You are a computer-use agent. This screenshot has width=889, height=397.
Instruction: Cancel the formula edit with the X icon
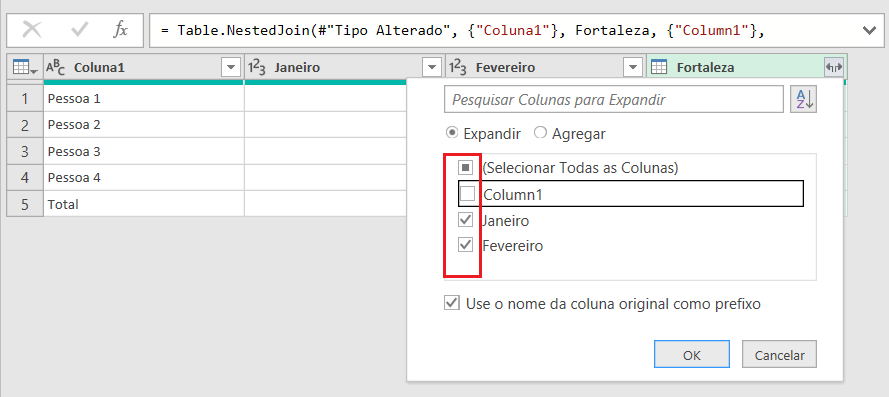31,30
